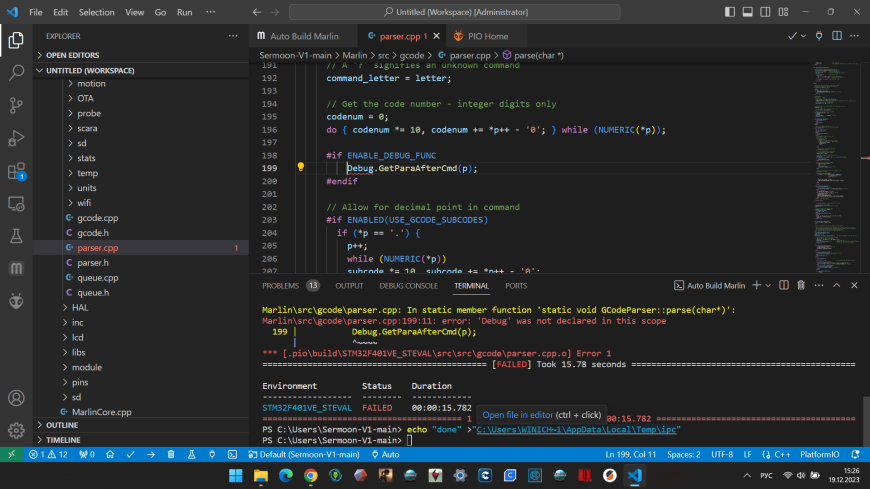This screenshot has height=489, width=870.
Task: Toggle Panel visibility in title bar
Action: tap(748, 12)
